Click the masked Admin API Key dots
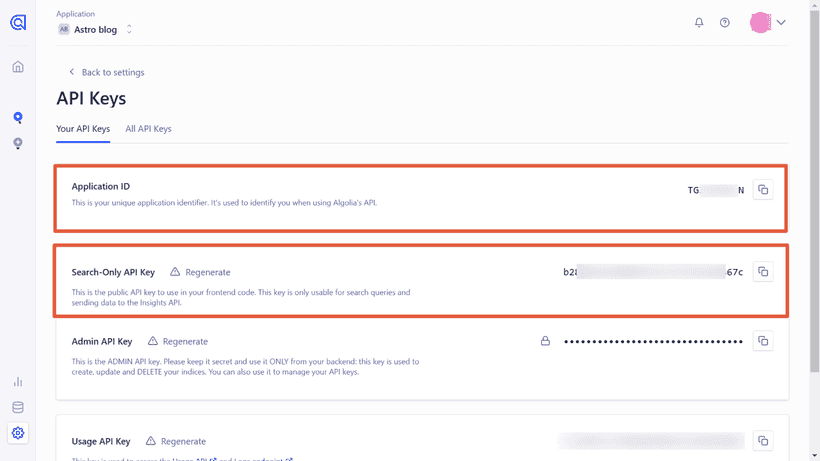This screenshot has height=461, width=820. pyautogui.click(x=653, y=342)
